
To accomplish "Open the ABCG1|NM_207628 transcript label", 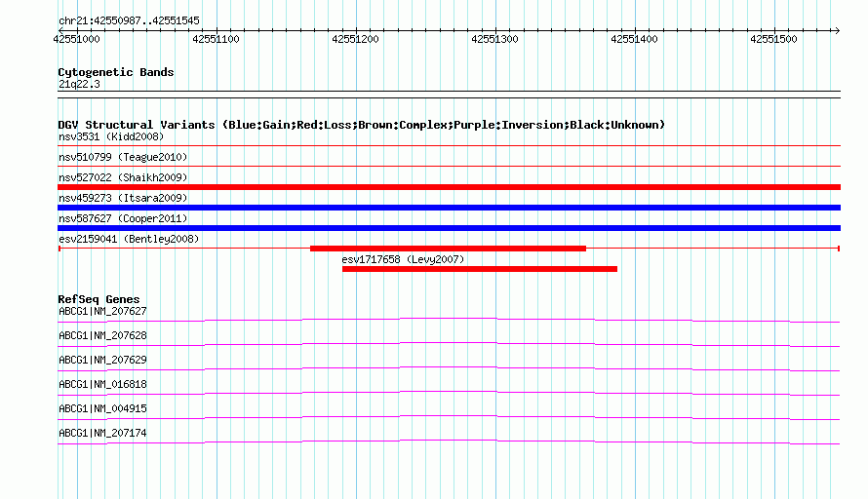I will click(102, 336).
